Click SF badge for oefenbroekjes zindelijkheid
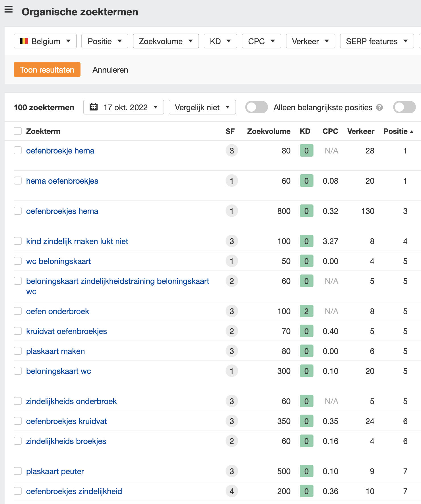This screenshot has height=504, width=421. 232,491
